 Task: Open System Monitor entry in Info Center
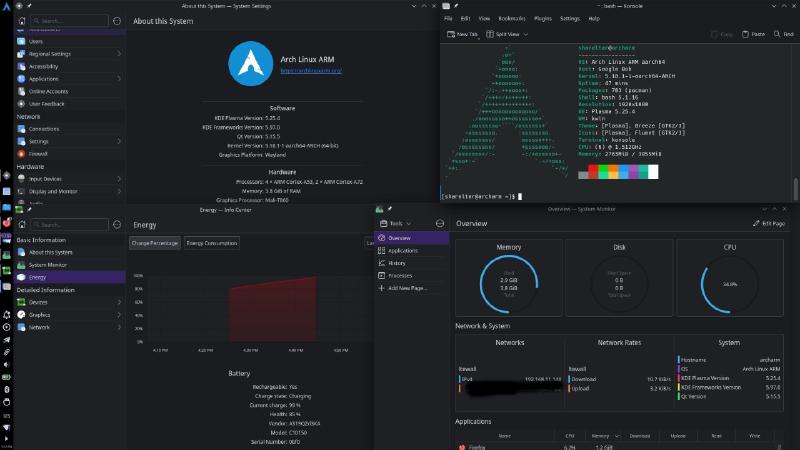point(69,265)
